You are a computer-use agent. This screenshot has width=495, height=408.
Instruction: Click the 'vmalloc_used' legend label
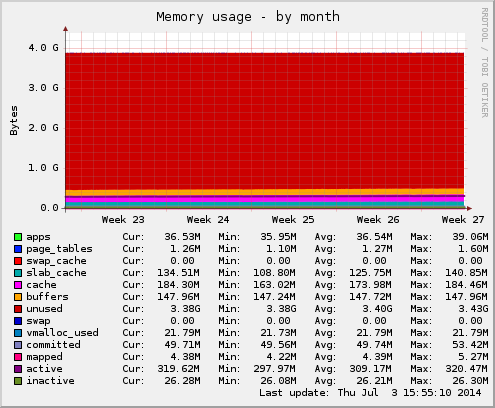(62, 333)
